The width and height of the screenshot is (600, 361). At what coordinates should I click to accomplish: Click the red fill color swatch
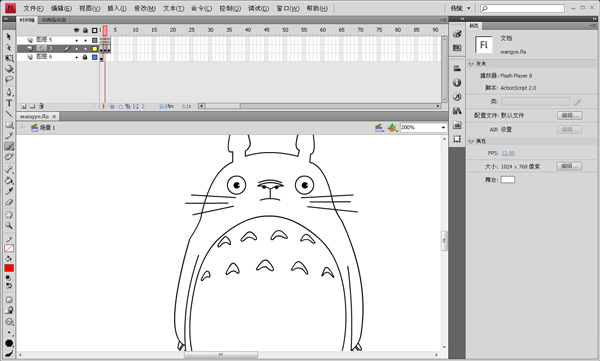point(9,268)
